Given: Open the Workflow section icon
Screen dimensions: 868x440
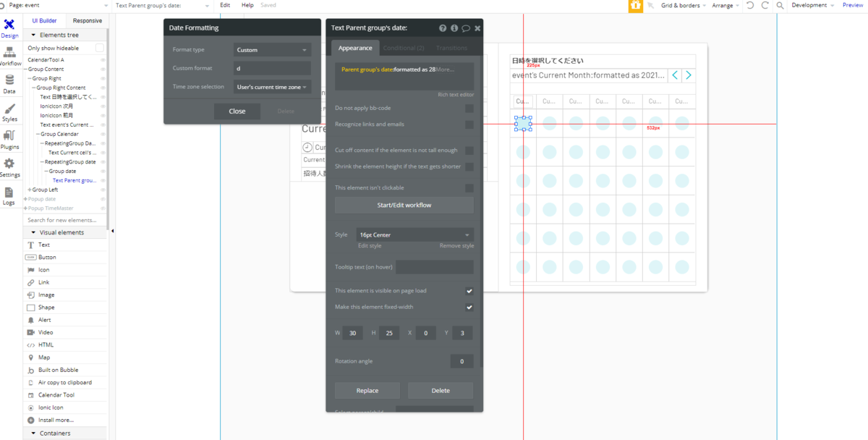Looking at the screenshot, I should (9, 56).
